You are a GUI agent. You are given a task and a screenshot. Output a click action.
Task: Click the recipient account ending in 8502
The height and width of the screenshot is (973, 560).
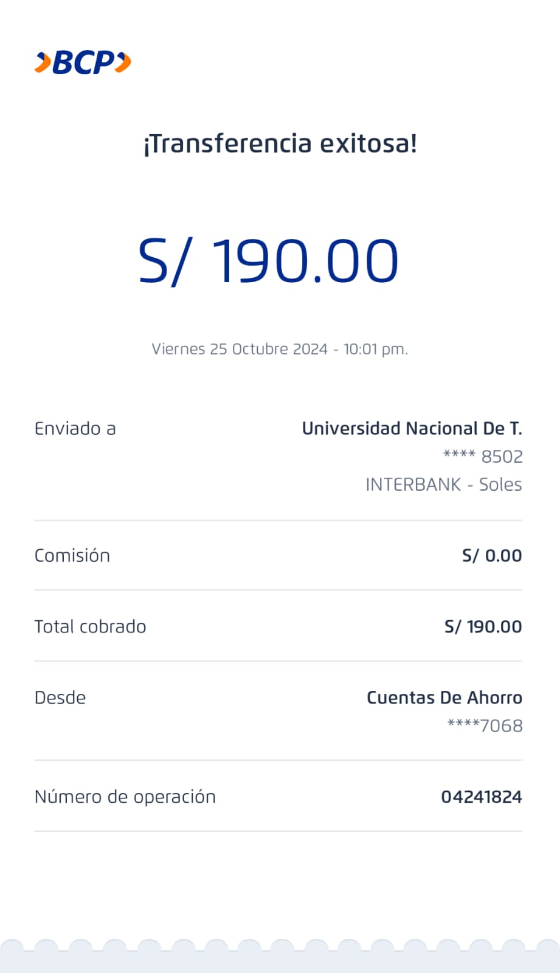483,457
